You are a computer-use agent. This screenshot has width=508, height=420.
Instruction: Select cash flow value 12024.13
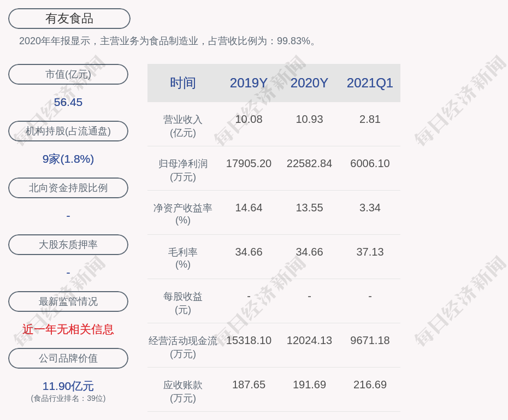click(309, 340)
